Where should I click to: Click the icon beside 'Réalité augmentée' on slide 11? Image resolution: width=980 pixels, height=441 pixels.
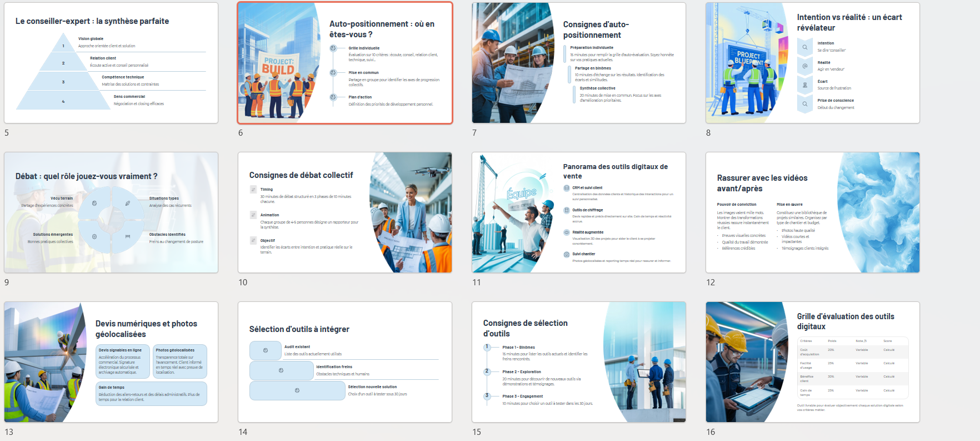[567, 232]
